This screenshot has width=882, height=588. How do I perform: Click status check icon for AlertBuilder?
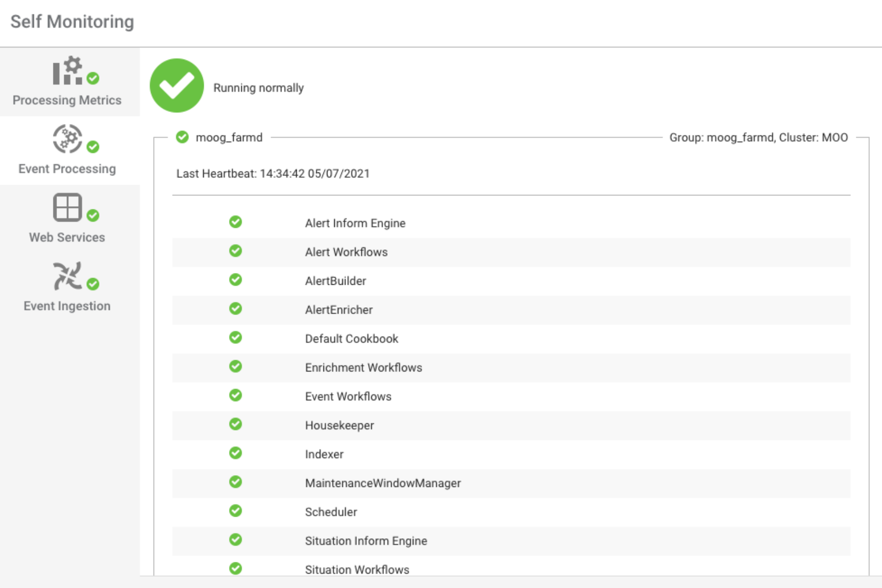click(x=236, y=280)
